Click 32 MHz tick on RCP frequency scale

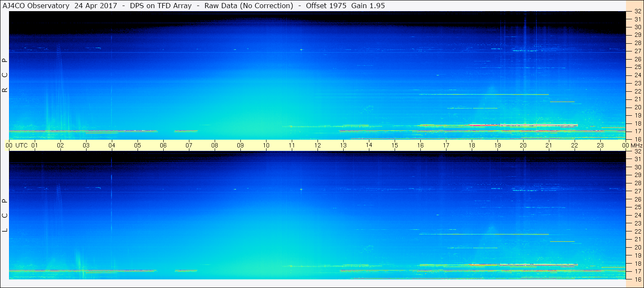(638, 12)
